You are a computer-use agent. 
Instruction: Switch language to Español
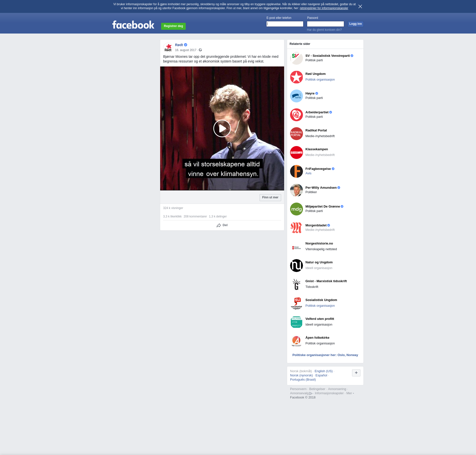[321, 375]
